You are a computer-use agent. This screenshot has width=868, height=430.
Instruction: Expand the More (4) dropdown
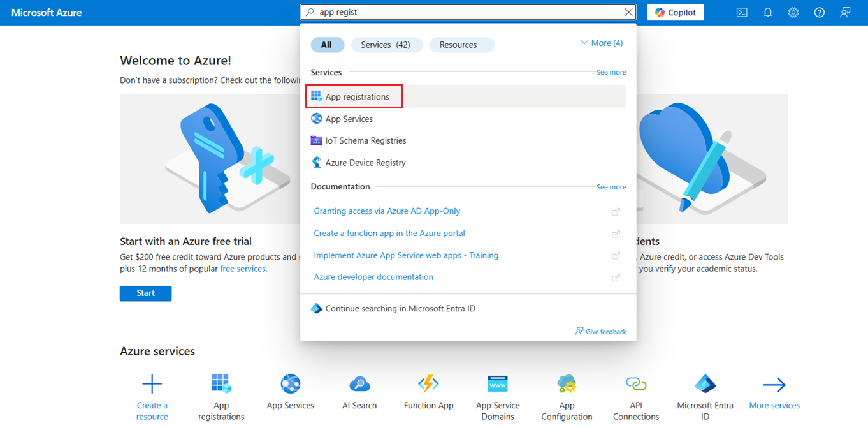602,43
